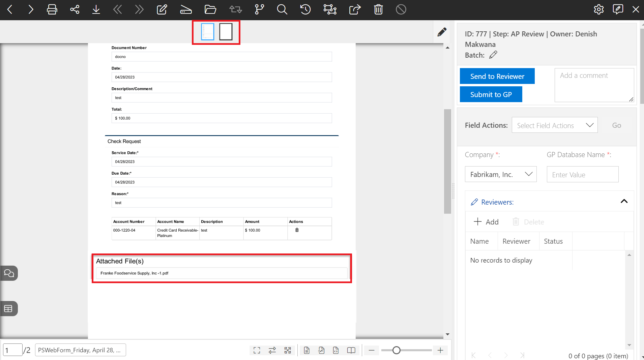Open the Select Field Actions dropdown
644x360 pixels.
[x=555, y=125]
